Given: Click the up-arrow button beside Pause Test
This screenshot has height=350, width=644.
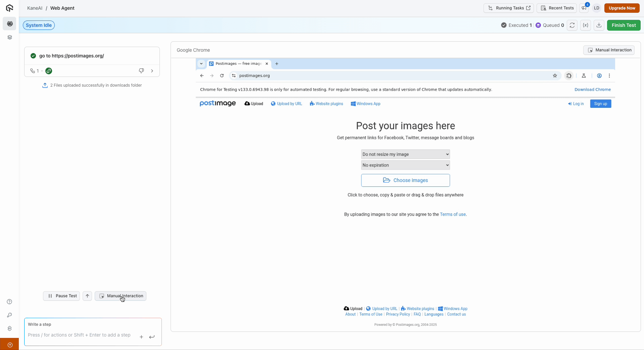Looking at the screenshot, I should coord(87,296).
